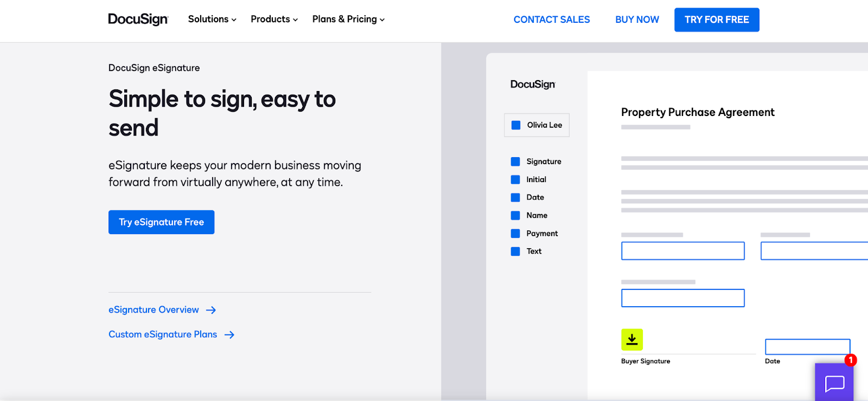Click the Buyer Signature label

[646, 361]
